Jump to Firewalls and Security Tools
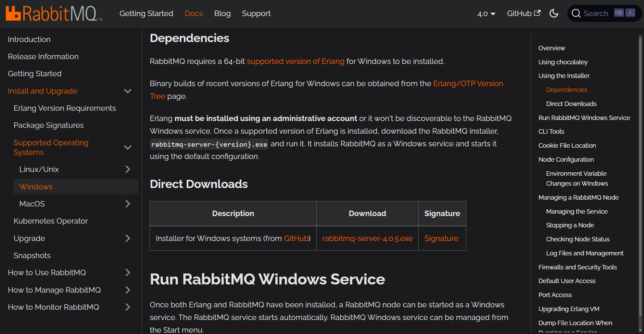Viewport: 644px width, 334px height. tap(578, 267)
